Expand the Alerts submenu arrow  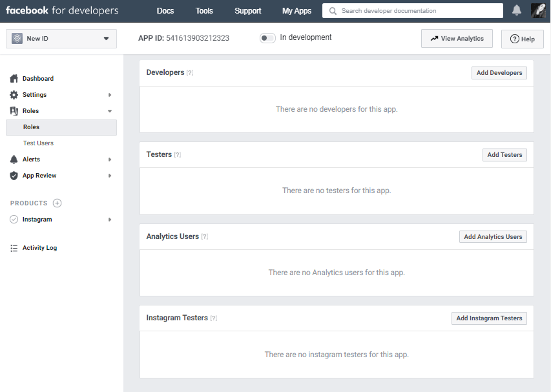coord(110,160)
